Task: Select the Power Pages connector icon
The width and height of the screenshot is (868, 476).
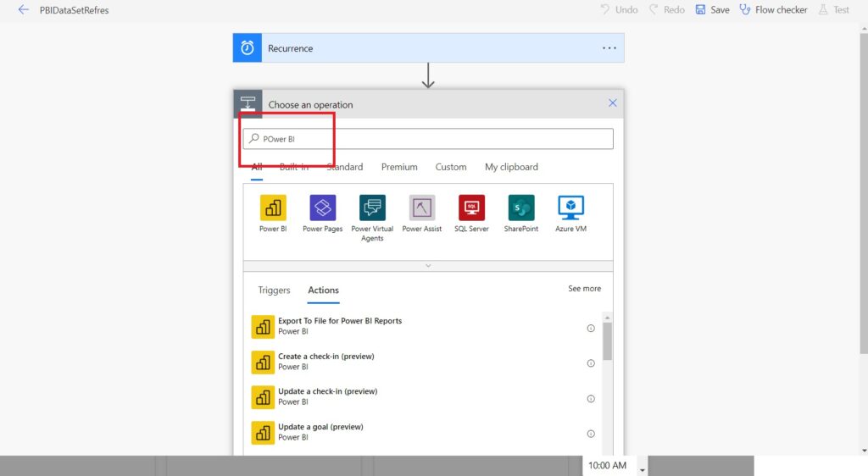Action: [323, 208]
